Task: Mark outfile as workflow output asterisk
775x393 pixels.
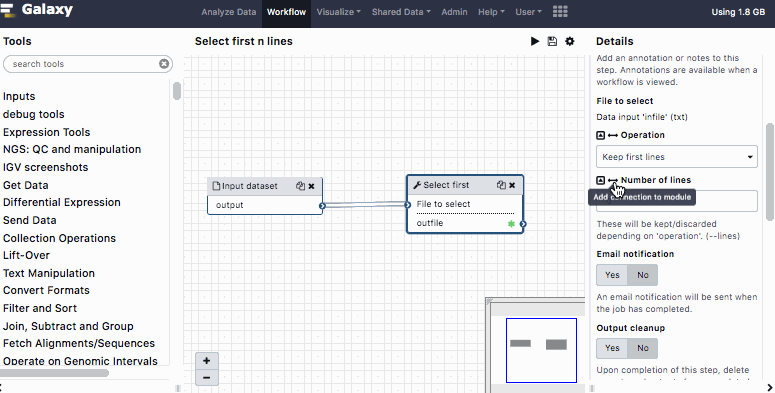Action: pos(512,224)
